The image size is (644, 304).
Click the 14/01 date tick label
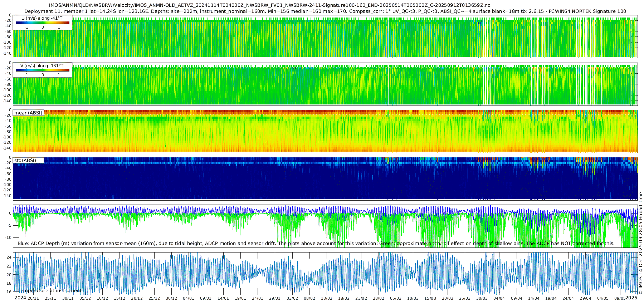point(223,298)
